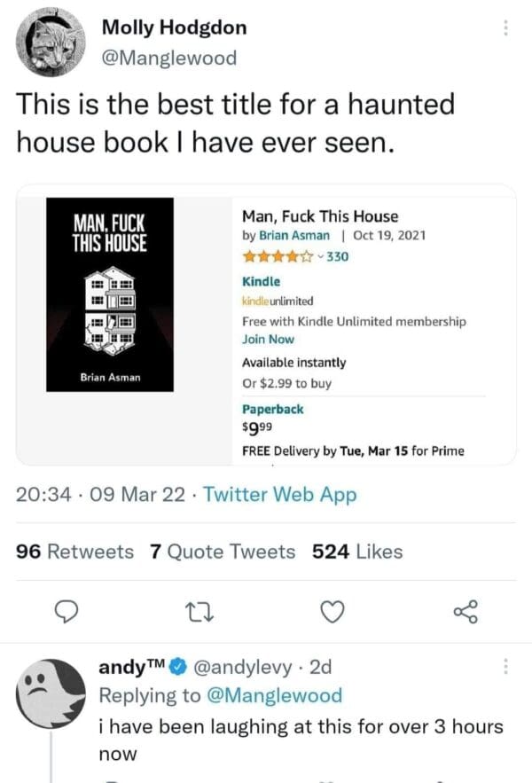The height and width of the screenshot is (783, 532).
Task: Open andy's ghost avatar profile picture
Action: pyautogui.click(x=51, y=693)
